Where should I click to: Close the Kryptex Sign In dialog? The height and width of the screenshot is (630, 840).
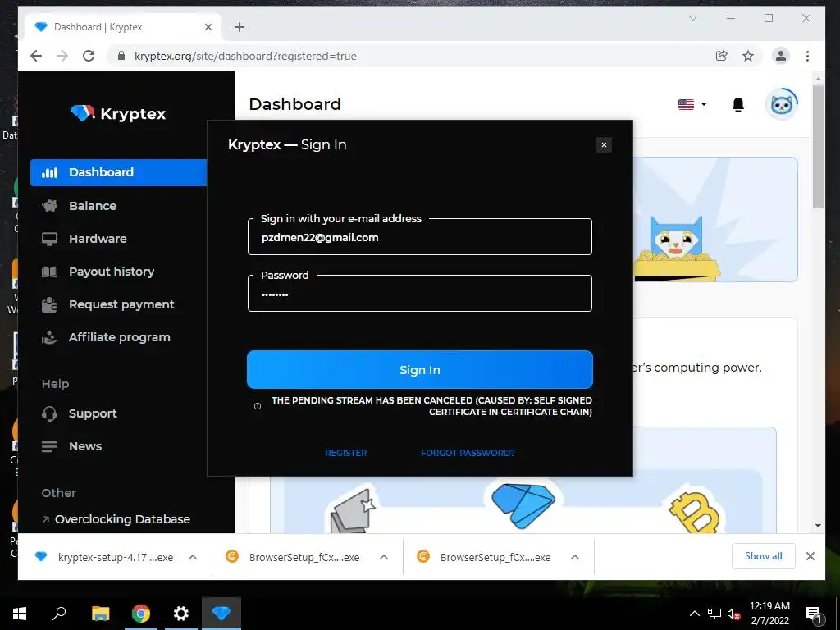(x=604, y=144)
